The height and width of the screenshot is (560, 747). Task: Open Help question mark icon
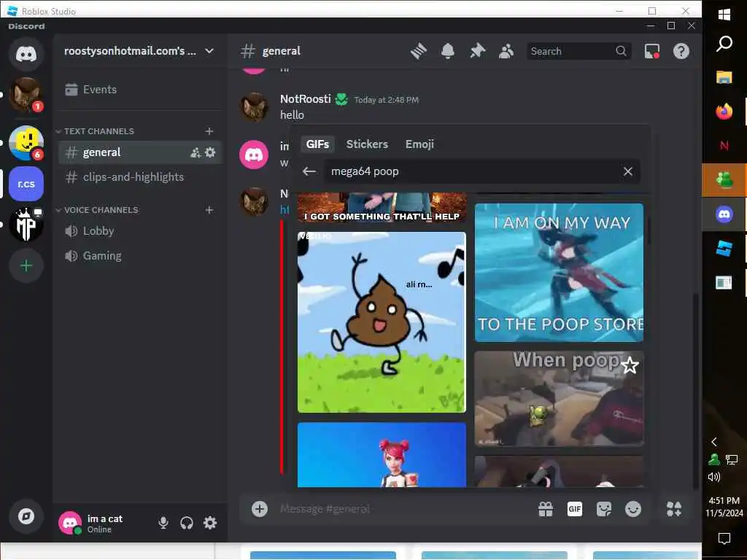click(681, 51)
